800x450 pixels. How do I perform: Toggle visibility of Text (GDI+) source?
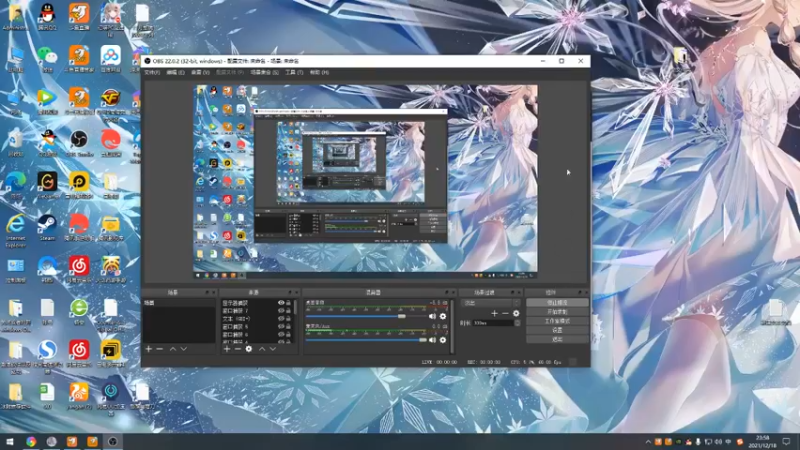pos(281,318)
